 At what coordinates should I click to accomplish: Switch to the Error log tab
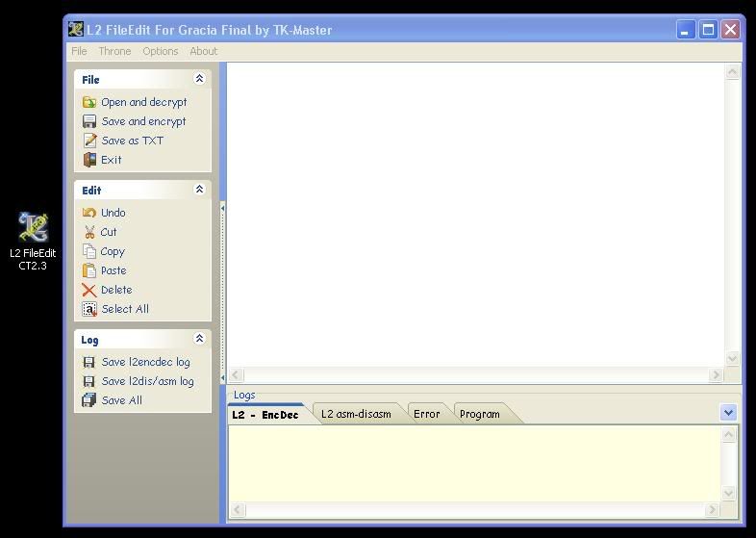pos(427,414)
